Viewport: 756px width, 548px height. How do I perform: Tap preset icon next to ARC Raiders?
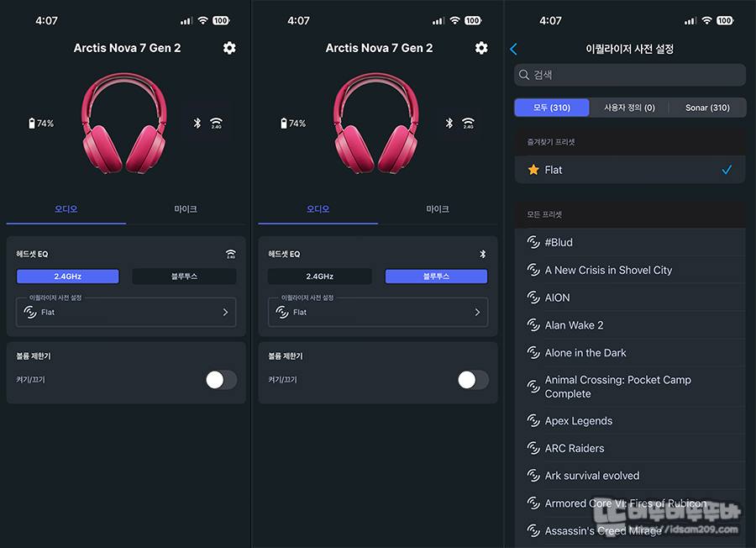pyautogui.click(x=533, y=448)
